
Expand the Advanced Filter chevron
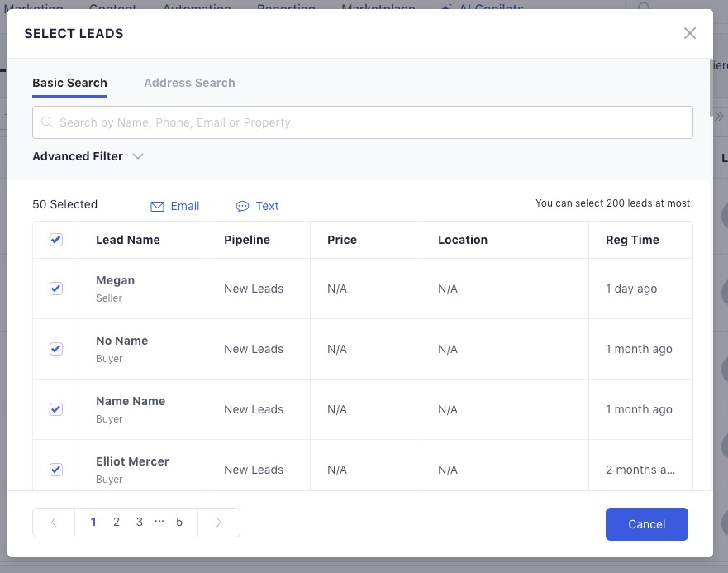(x=138, y=156)
